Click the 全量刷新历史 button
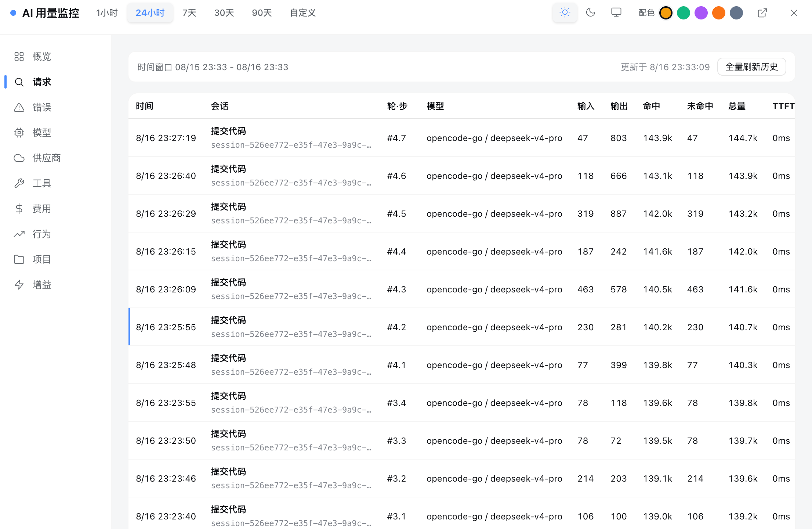This screenshot has width=812, height=529. (751, 67)
